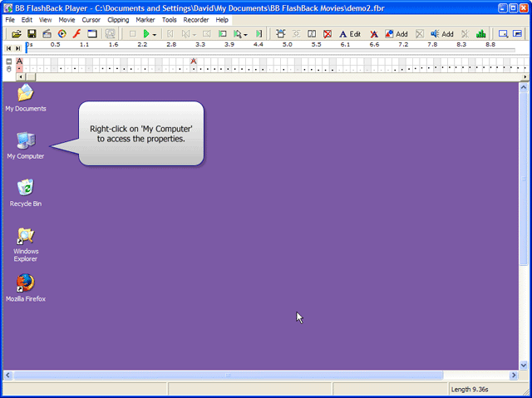Start playback with the green Play button

(146, 33)
